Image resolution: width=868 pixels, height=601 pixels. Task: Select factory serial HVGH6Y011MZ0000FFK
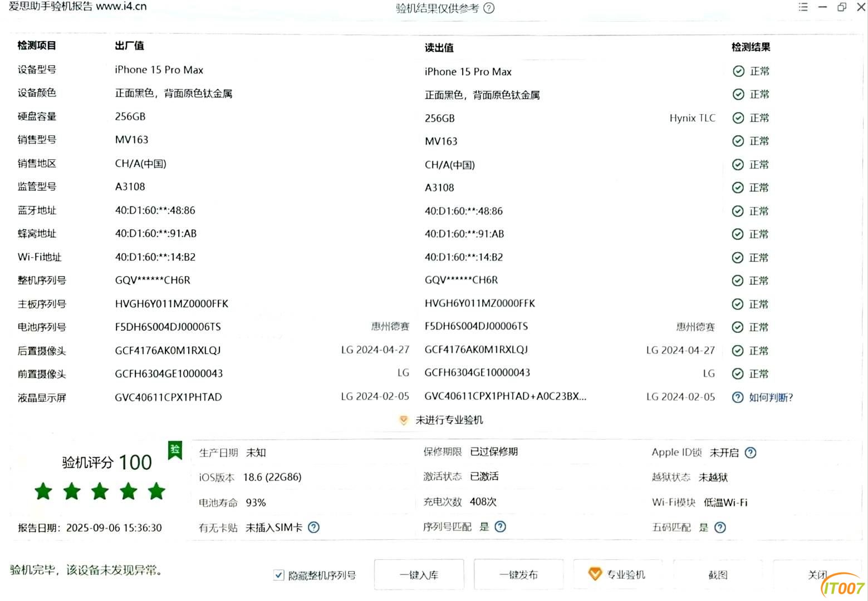pyautogui.click(x=171, y=304)
